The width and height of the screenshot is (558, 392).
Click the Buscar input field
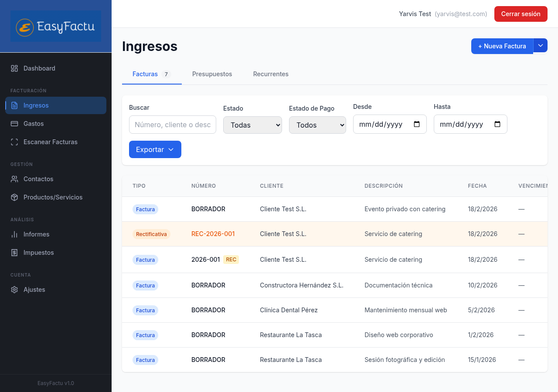pyautogui.click(x=173, y=125)
